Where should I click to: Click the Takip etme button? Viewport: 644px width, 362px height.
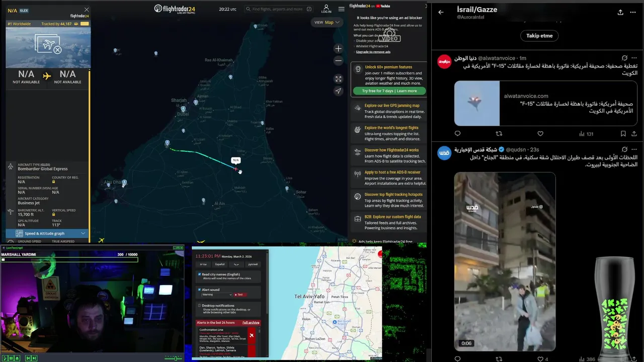tap(539, 36)
